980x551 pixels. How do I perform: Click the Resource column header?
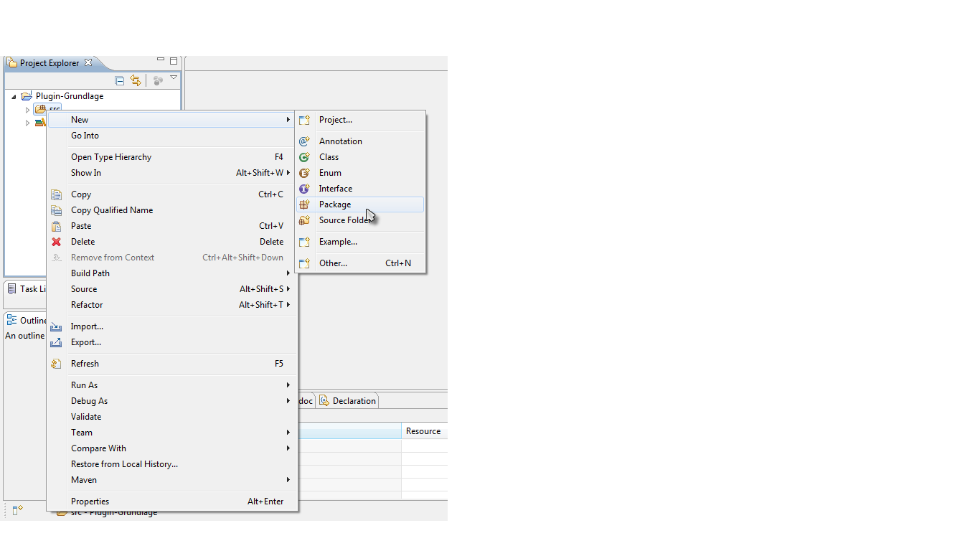coord(423,431)
